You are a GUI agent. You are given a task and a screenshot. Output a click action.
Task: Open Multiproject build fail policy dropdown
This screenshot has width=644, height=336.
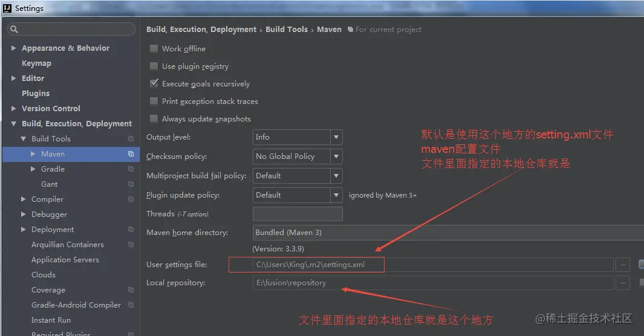[x=298, y=176]
